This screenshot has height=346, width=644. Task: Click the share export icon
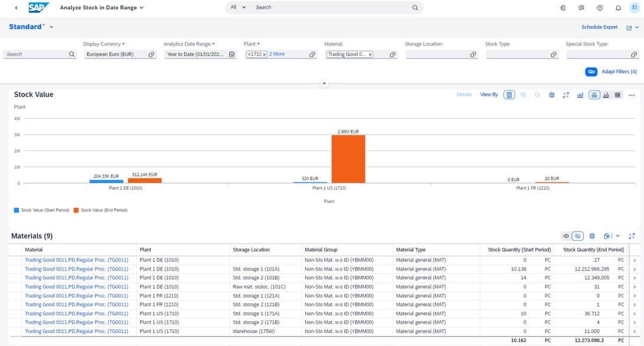point(629,28)
